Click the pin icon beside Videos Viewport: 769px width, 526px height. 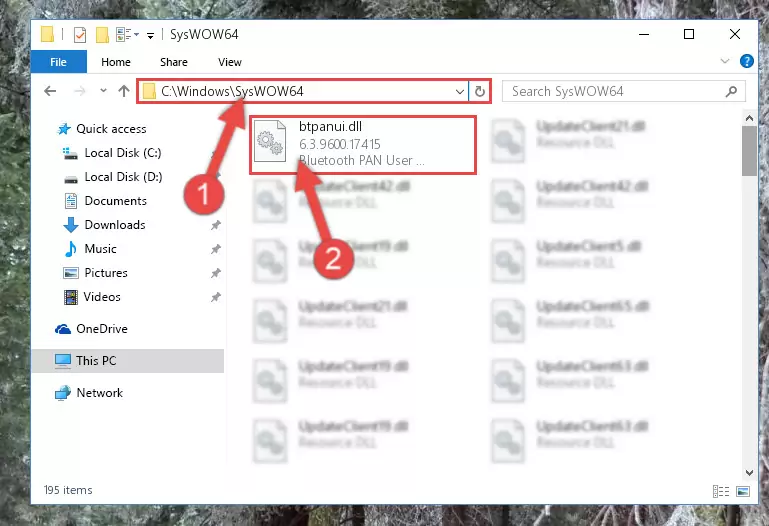(215, 297)
